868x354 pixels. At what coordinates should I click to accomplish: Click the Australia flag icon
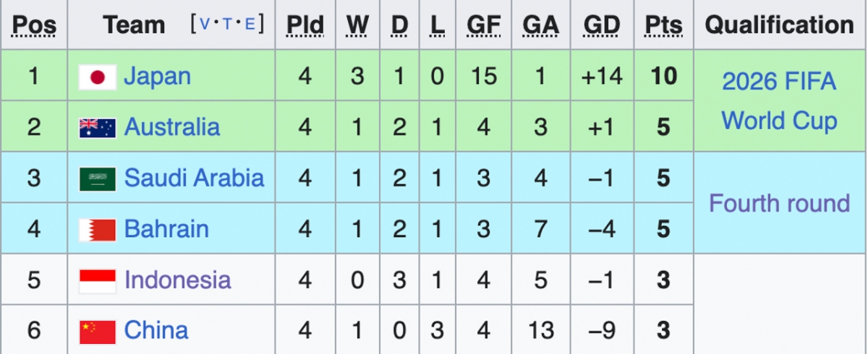[x=98, y=128]
